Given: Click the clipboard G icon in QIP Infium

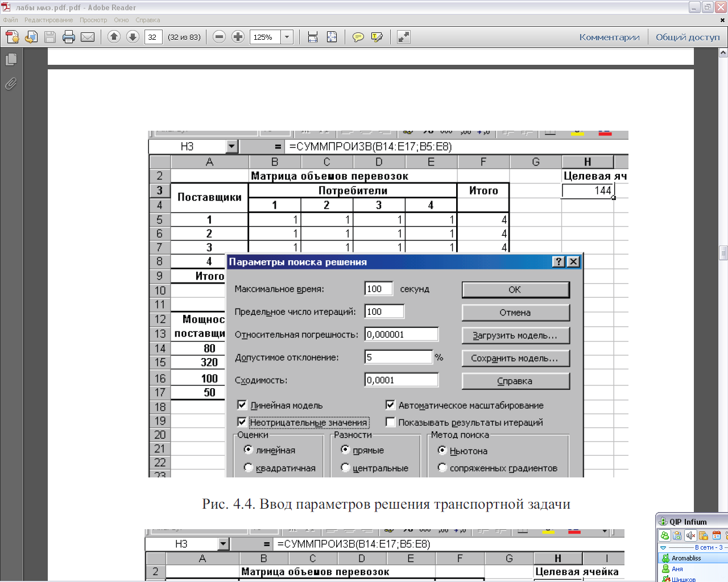Looking at the screenshot, I should click(x=677, y=535).
